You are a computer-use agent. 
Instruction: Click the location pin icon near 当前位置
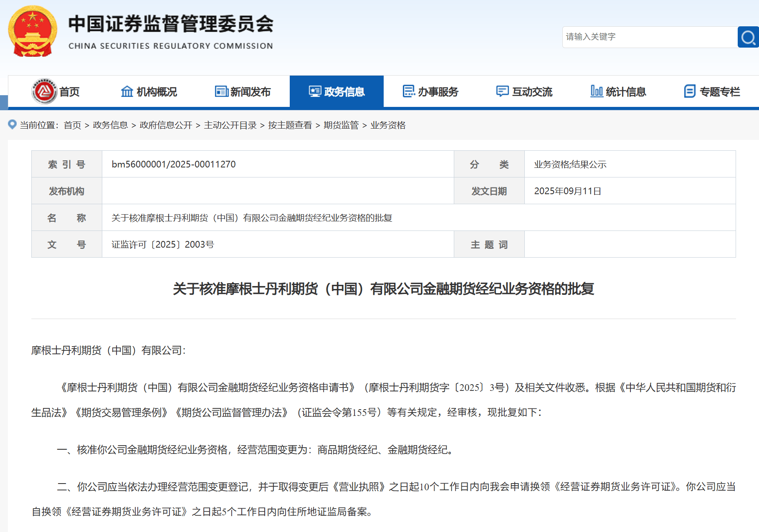12,125
